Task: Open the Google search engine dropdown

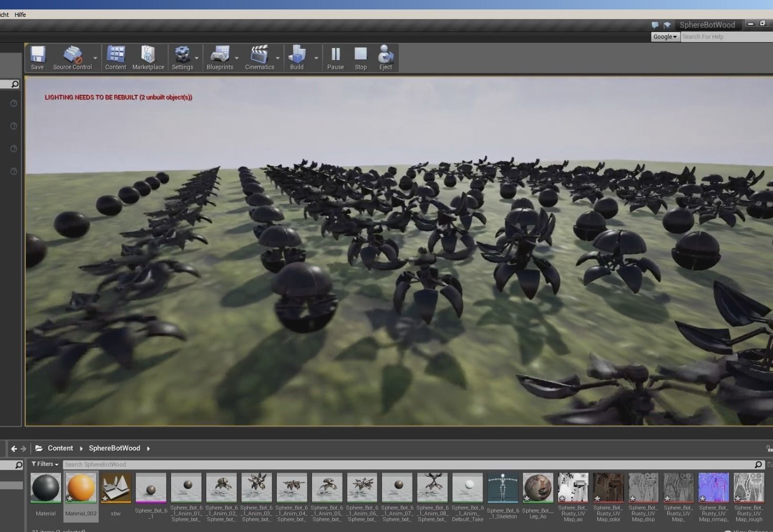Action: pyautogui.click(x=665, y=37)
